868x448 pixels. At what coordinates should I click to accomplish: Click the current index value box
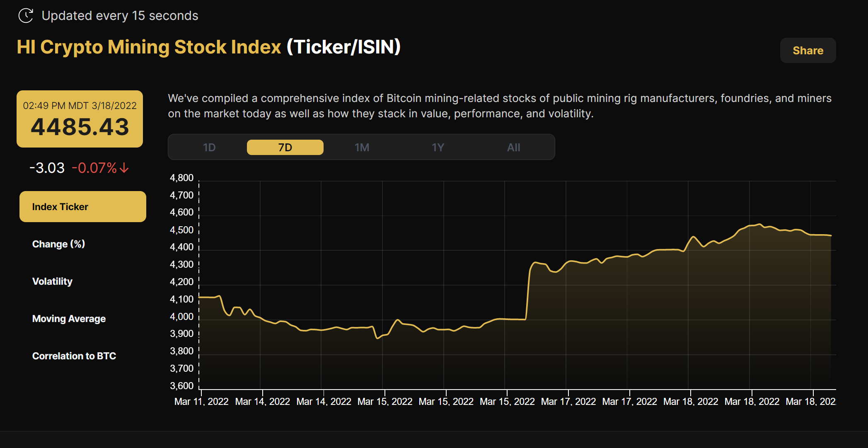(x=80, y=119)
